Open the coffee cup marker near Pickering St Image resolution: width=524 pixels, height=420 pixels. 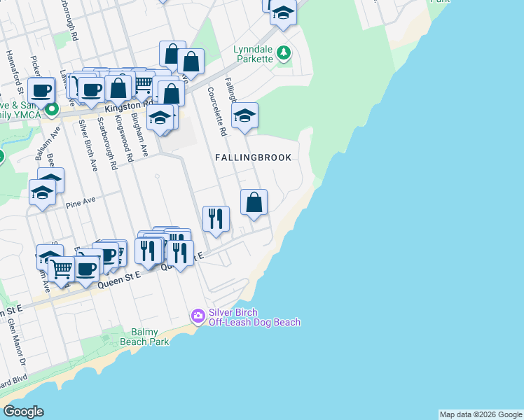41,93
